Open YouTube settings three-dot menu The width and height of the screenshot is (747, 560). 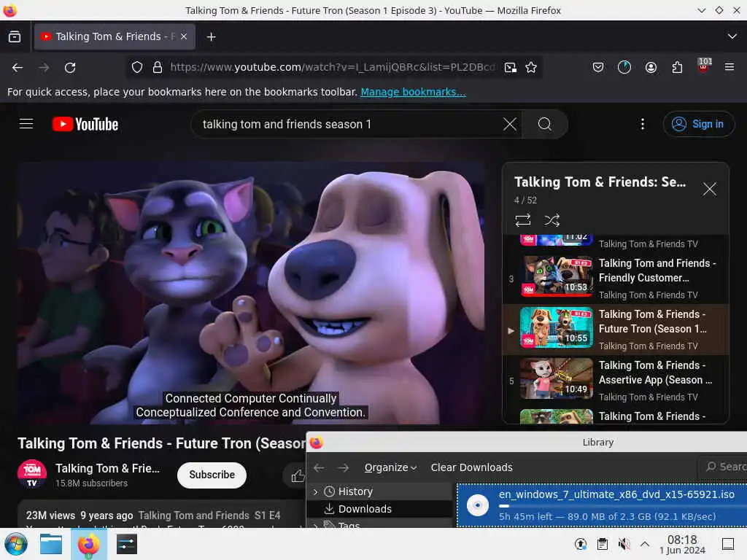pos(643,124)
